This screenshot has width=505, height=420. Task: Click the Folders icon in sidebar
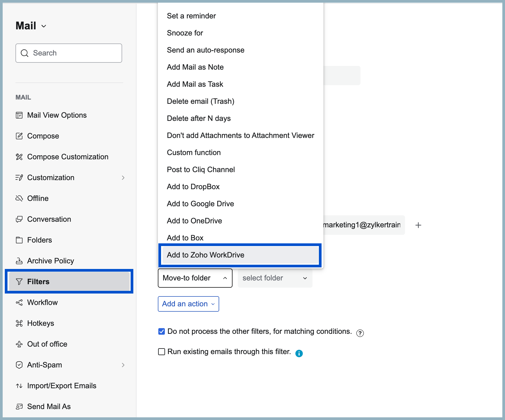(19, 240)
